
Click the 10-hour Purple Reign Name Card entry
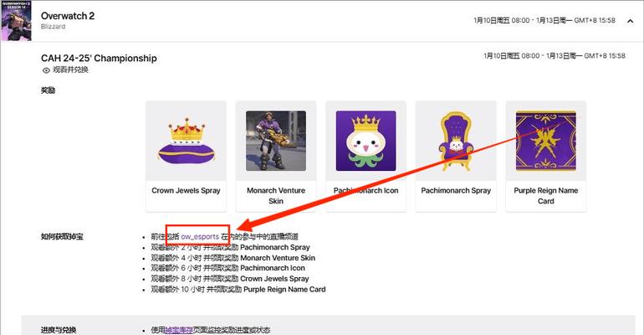(238, 290)
